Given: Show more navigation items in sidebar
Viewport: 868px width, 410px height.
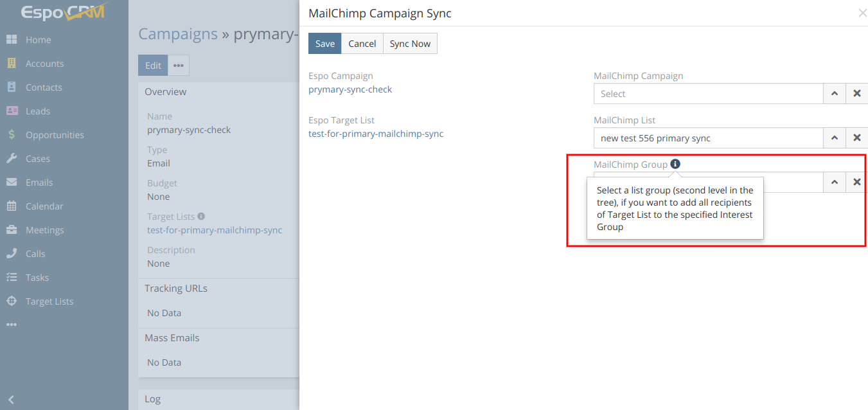Looking at the screenshot, I should click(12, 325).
